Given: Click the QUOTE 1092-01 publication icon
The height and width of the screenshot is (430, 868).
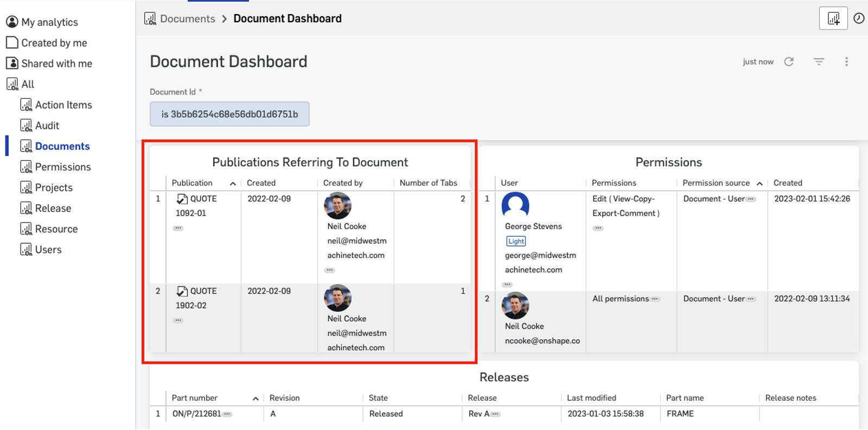Looking at the screenshot, I should (x=182, y=199).
